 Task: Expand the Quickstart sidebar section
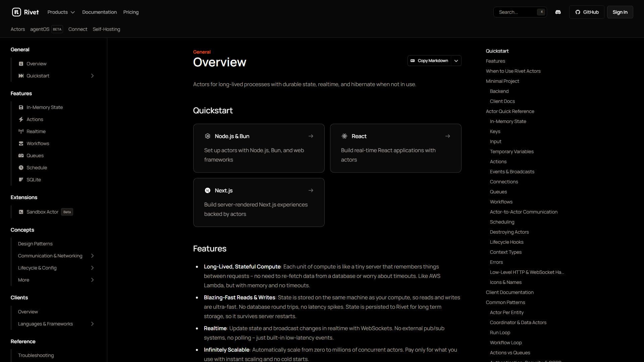92,76
